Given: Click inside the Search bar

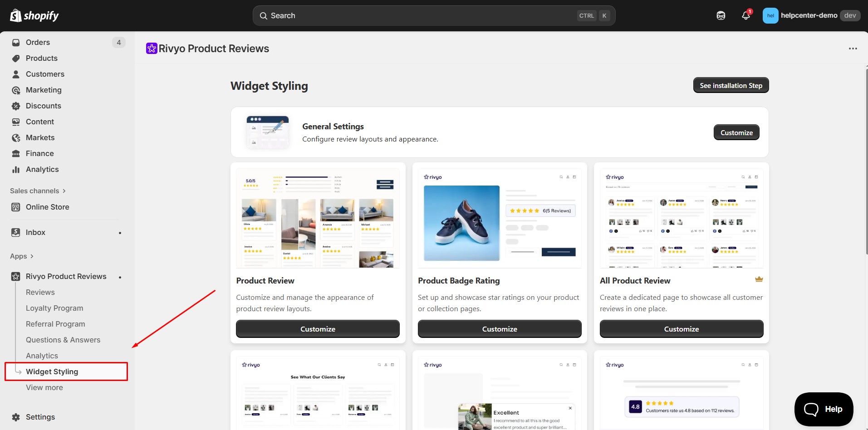Looking at the screenshot, I should [433, 15].
